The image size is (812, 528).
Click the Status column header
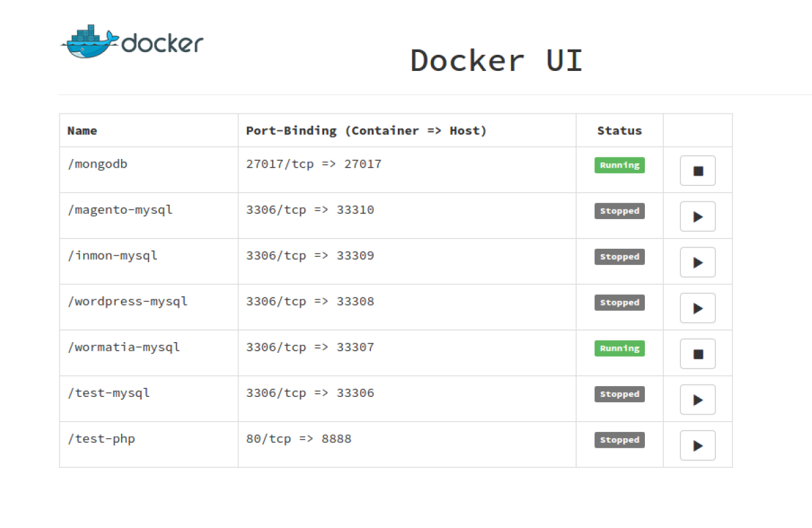619,130
